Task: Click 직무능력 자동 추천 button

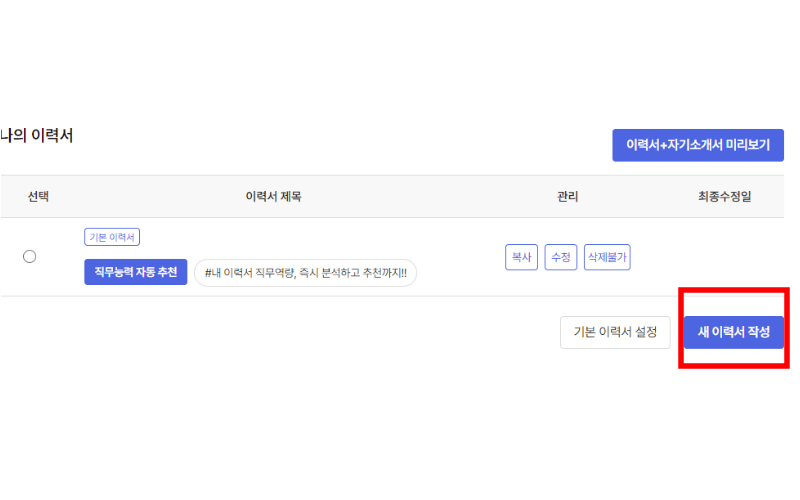Action: point(136,272)
